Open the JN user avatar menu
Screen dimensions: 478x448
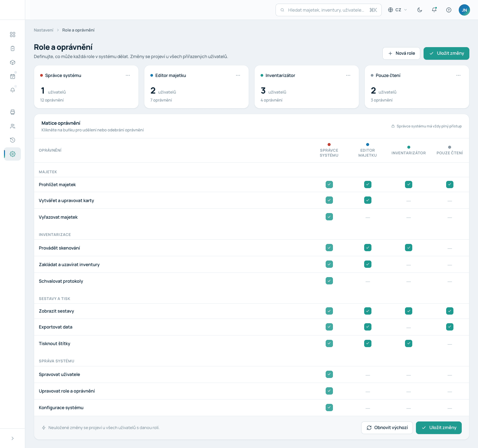[x=464, y=10]
